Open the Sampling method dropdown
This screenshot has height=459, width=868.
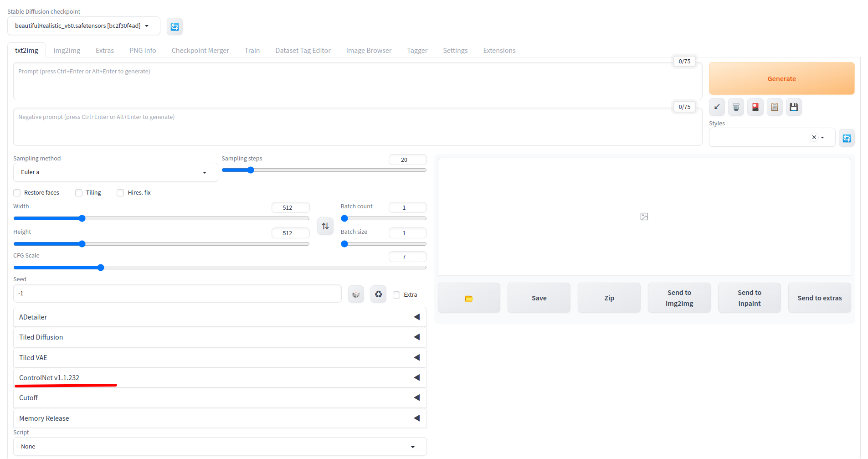(115, 172)
